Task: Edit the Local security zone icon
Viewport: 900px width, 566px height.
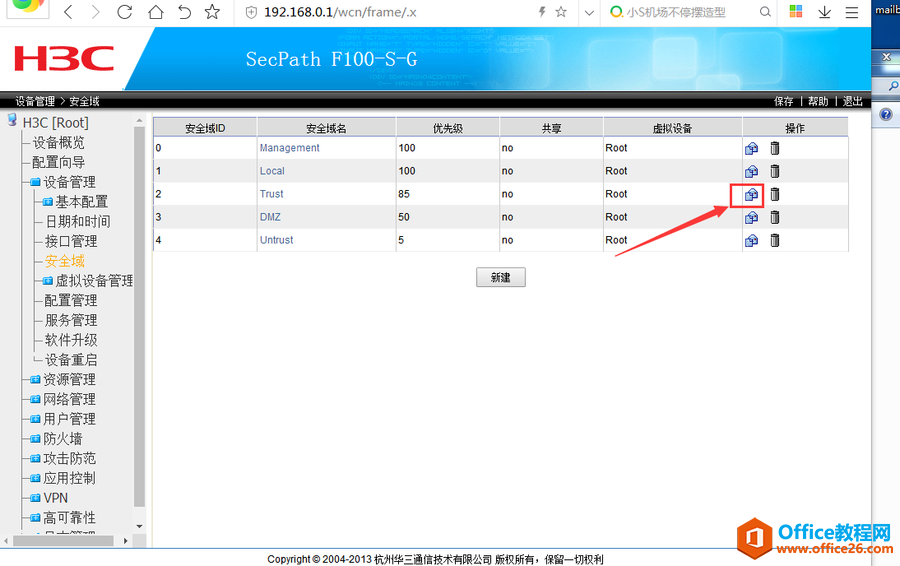Action: tap(751, 172)
